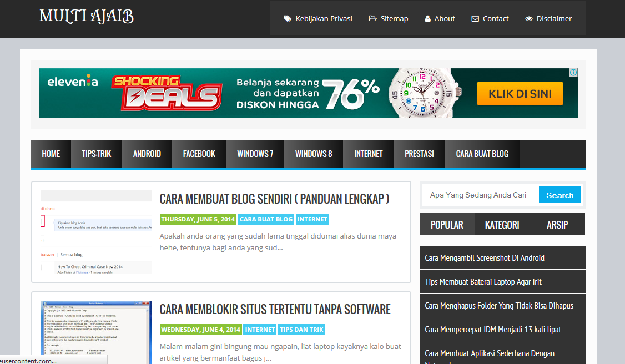Open the Disclaimer link
The height and width of the screenshot is (364, 625).
click(x=554, y=19)
